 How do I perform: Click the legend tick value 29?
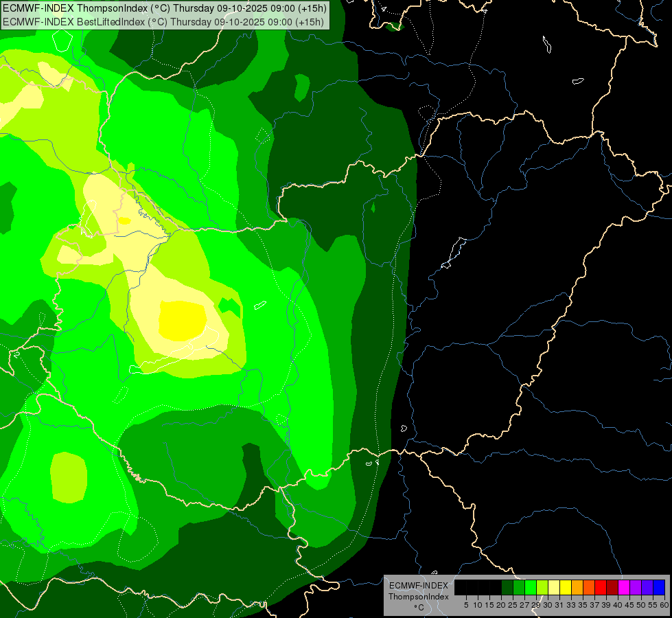coord(536,605)
